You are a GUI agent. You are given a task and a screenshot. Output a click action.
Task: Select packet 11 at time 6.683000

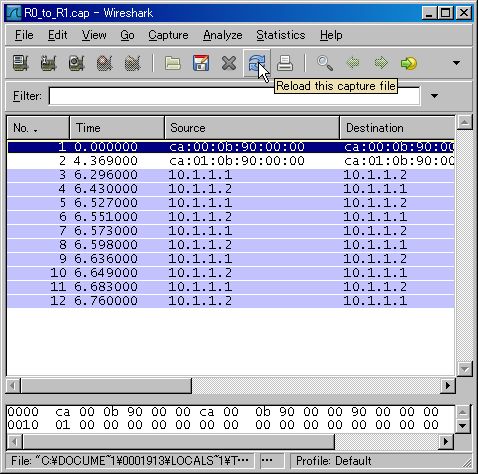coord(231,287)
